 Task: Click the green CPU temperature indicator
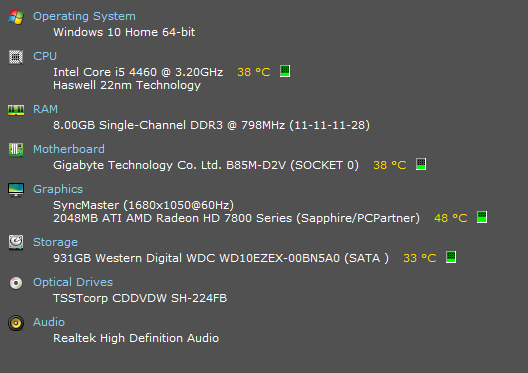(285, 71)
